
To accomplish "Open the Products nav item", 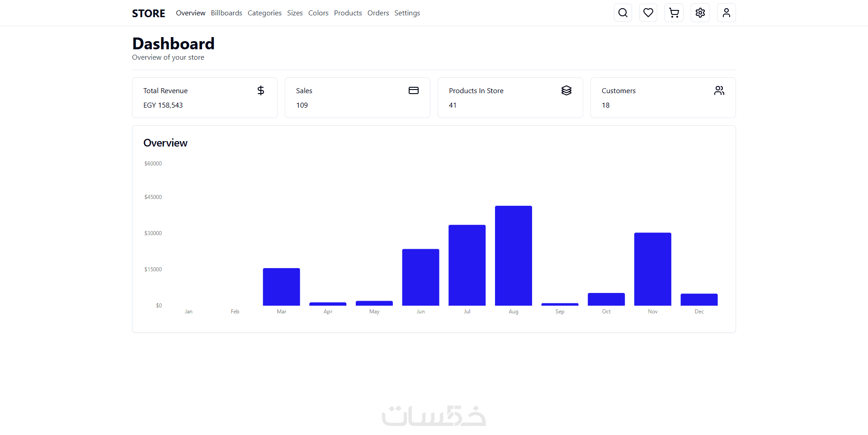I will point(348,13).
